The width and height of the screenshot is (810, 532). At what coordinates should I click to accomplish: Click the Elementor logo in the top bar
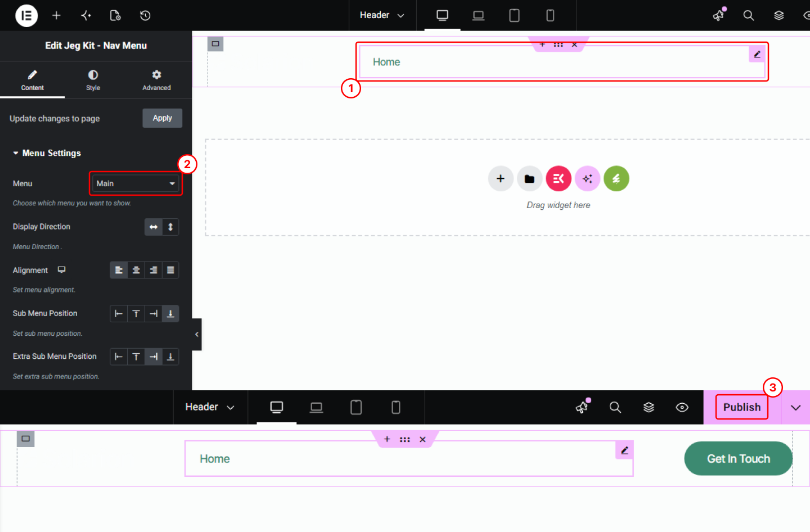tap(26, 16)
